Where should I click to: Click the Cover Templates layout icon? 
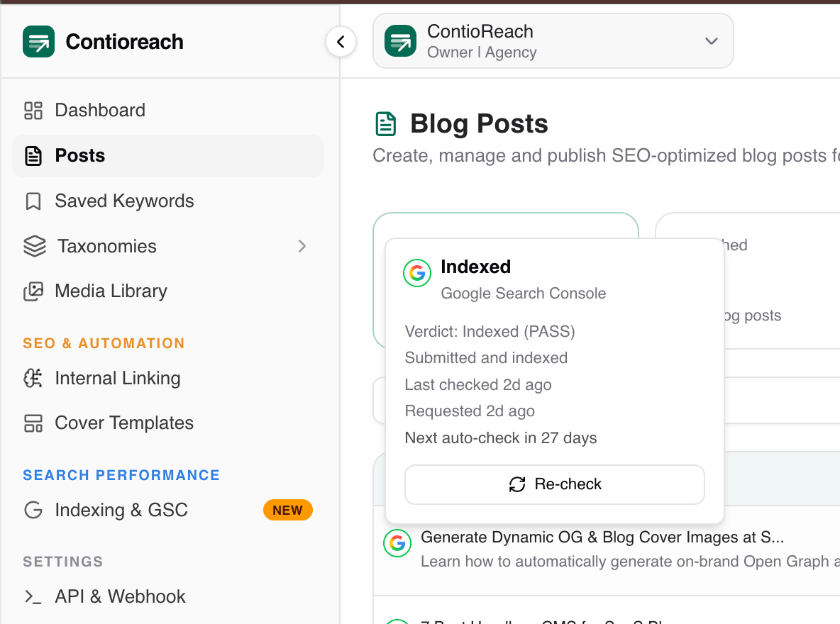click(x=33, y=423)
